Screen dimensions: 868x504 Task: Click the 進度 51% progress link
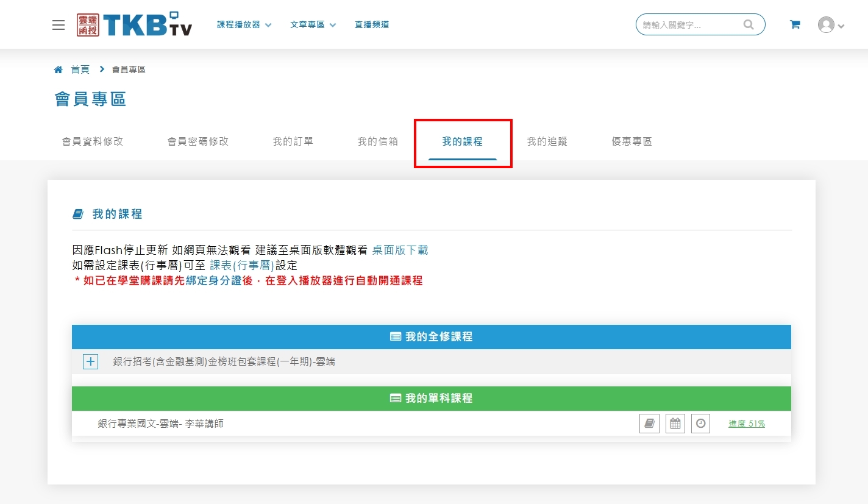point(746,424)
